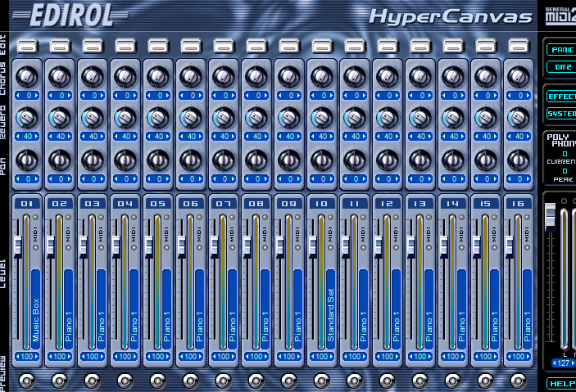Open the HELP button
The height and width of the screenshot is (392, 576).
coord(561,384)
